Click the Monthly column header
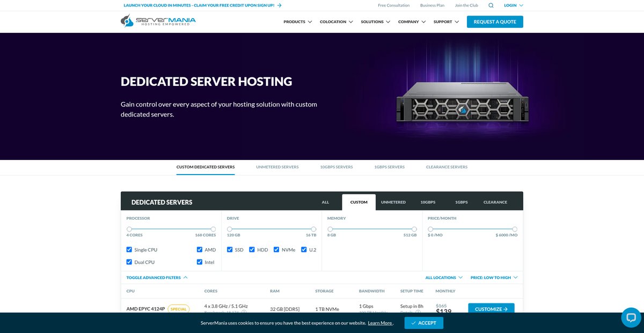Viewport: 644px width, 333px height. tap(445, 291)
